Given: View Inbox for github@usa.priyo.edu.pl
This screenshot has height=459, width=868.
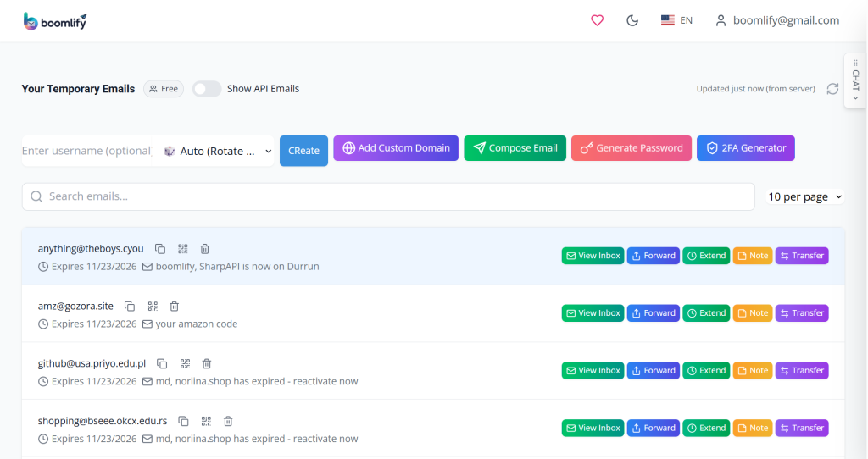Looking at the screenshot, I should pos(593,371).
